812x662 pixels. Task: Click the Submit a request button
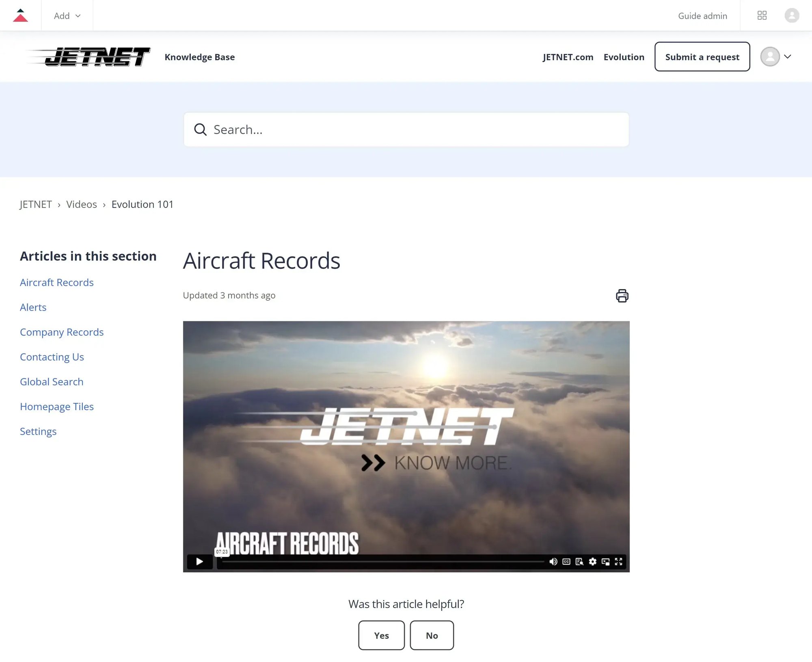pos(702,57)
